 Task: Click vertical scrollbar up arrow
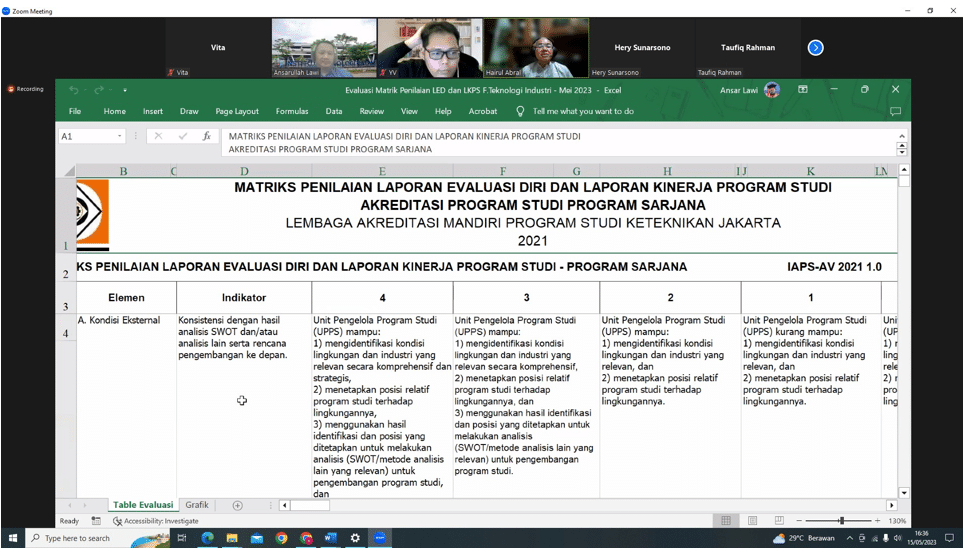[x=904, y=169]
